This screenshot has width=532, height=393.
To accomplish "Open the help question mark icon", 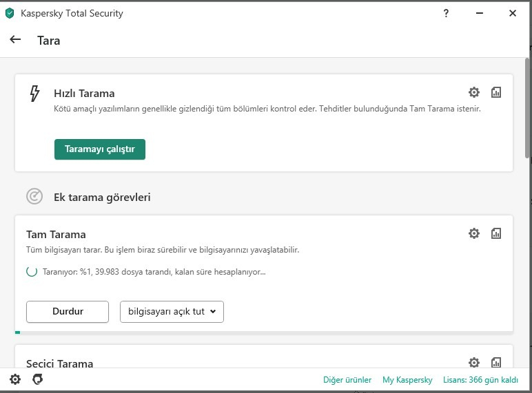I will (446, 13).
